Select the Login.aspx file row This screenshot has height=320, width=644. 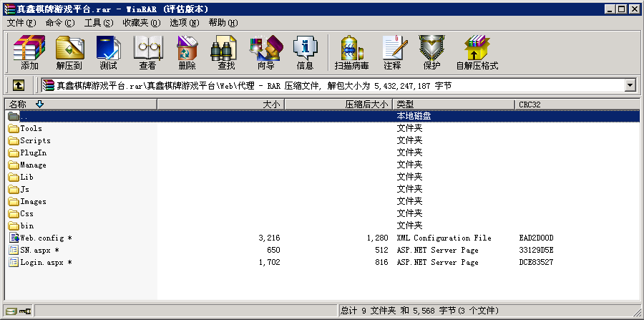point(42,262)
